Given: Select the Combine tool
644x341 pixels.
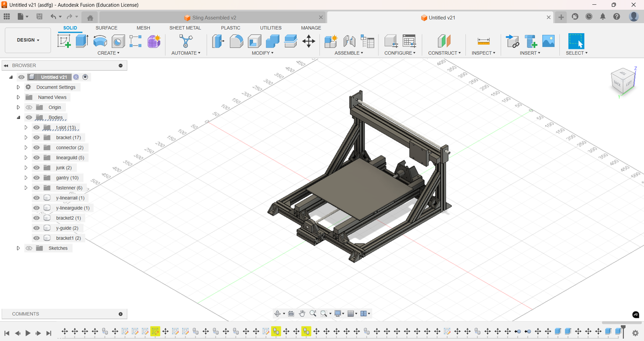Looking at the screenshot, I should [273, 41].
